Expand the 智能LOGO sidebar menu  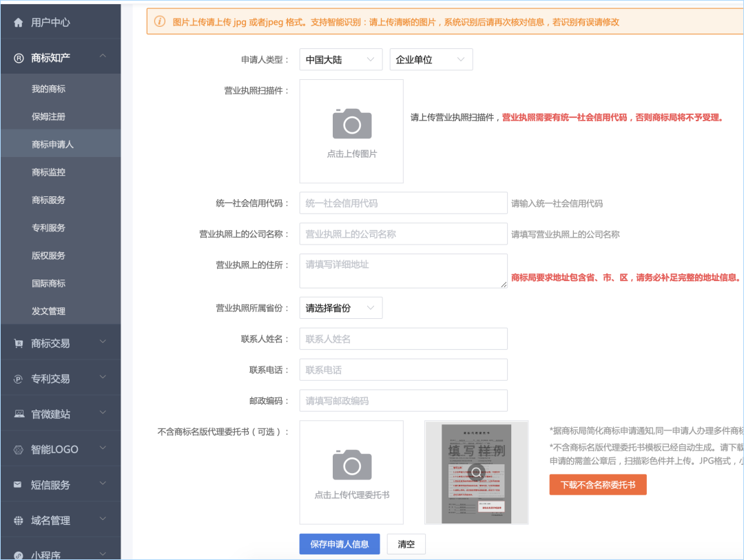coord(103,448)
